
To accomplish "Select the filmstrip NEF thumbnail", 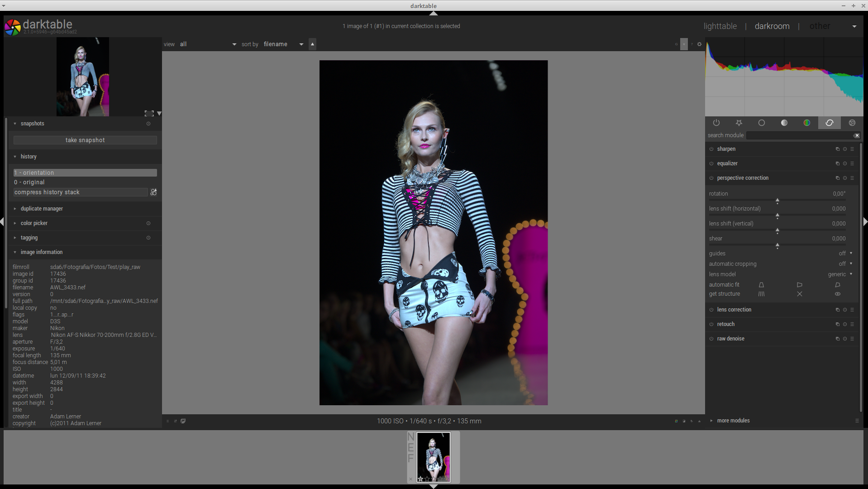I will (434, 457).
